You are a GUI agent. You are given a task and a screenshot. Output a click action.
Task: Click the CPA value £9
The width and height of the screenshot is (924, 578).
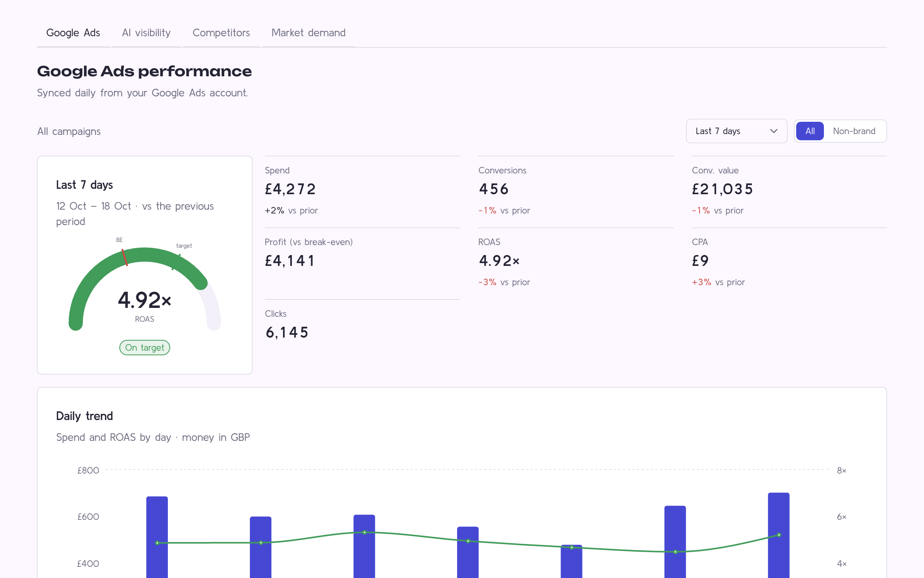click(x=700, y=261)
